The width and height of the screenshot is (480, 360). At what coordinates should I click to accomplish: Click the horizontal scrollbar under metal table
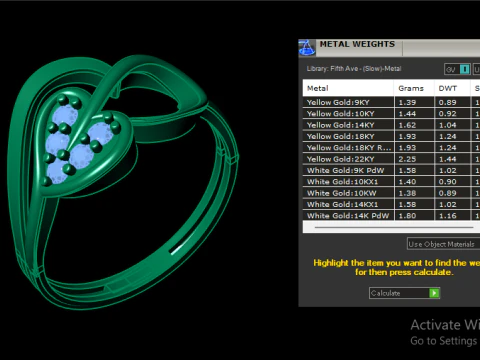click(394, 227)
